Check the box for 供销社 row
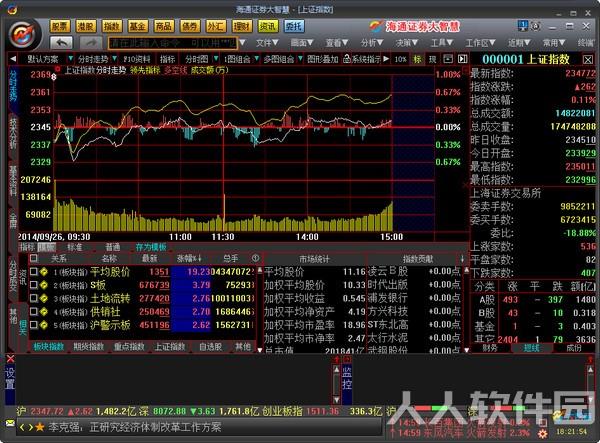This screenshot has height=443, width=600. 34,312
